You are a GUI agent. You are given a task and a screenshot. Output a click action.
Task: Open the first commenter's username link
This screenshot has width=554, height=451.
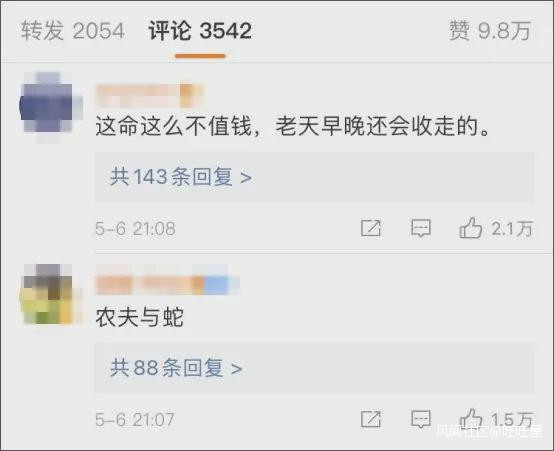click(x=149, y=95)
